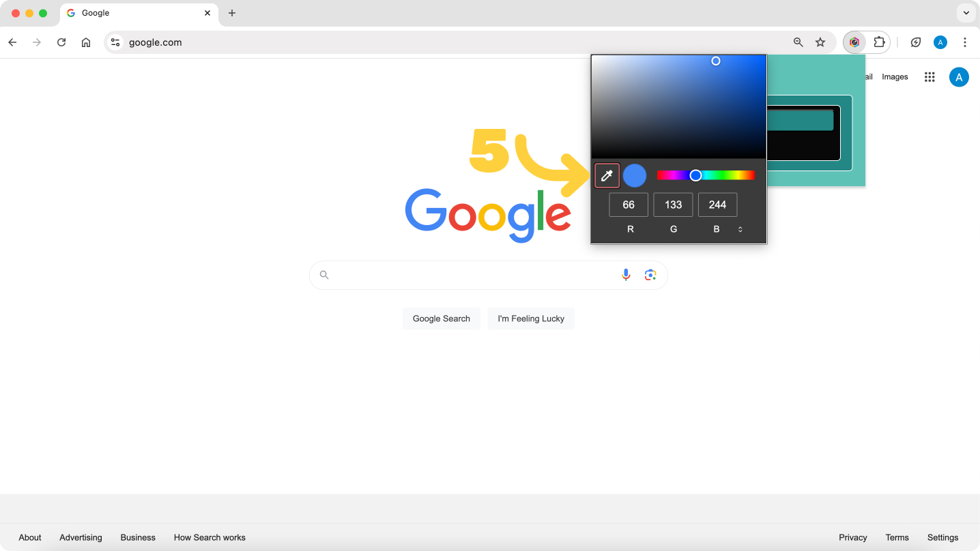This screenshot has width=980, height=551.
Task: Click the blue color preview swatch
Action: (635, 176)
